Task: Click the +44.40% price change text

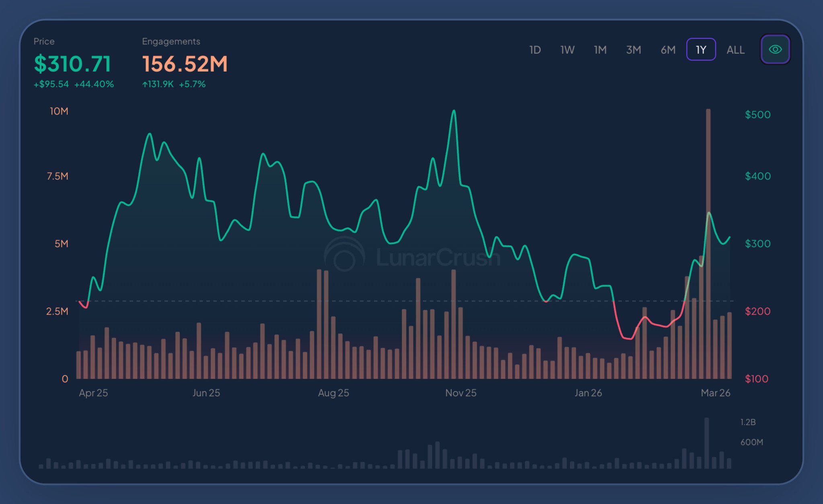Action: (94, 84)
